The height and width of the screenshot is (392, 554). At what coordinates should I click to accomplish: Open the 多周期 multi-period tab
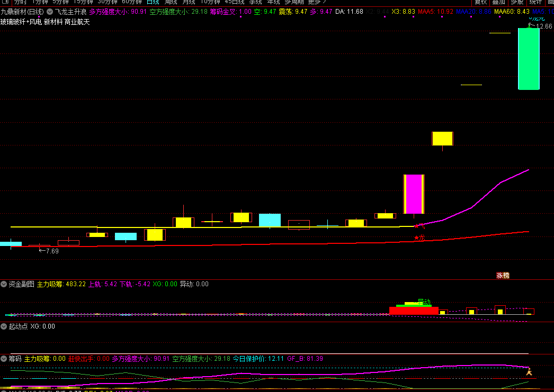point(294,2)
